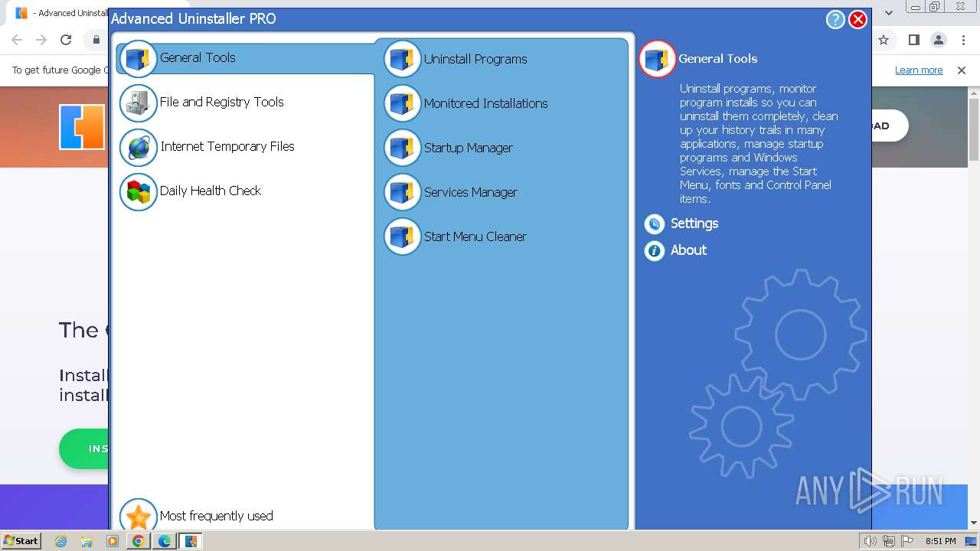The width and height of the screenshot is (980, 551).
Task: Open Microsoft Edge from taskbar
Action: pyautogui.click(x=164, y=541)
